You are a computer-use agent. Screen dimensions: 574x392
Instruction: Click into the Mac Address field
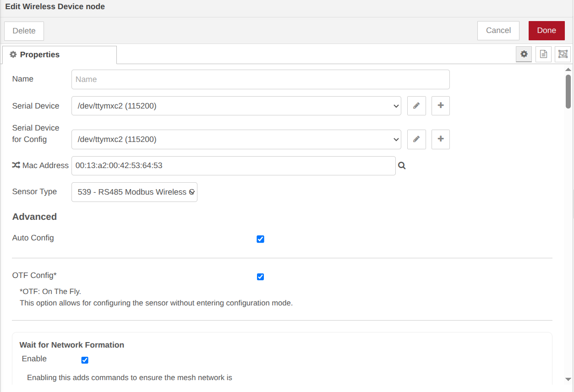234,166
